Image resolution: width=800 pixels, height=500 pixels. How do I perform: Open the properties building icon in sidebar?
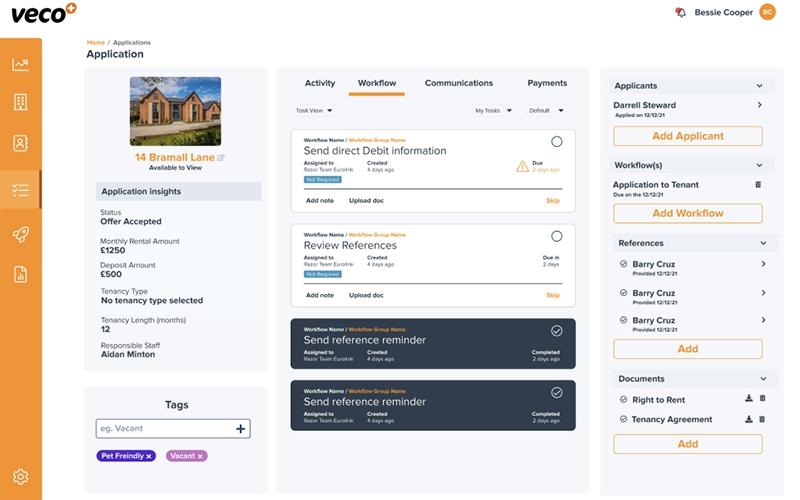(20, 102)
